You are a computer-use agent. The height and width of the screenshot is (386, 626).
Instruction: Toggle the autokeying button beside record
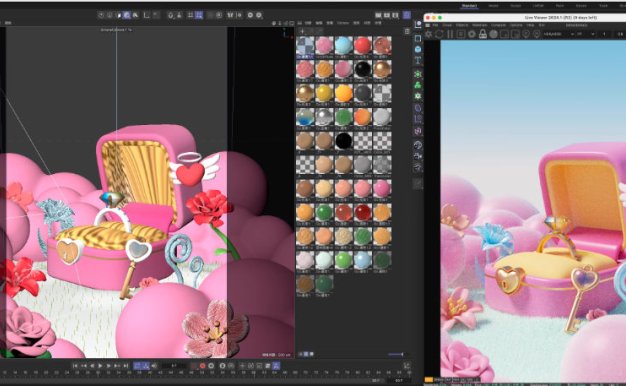[x=211, y=366]
